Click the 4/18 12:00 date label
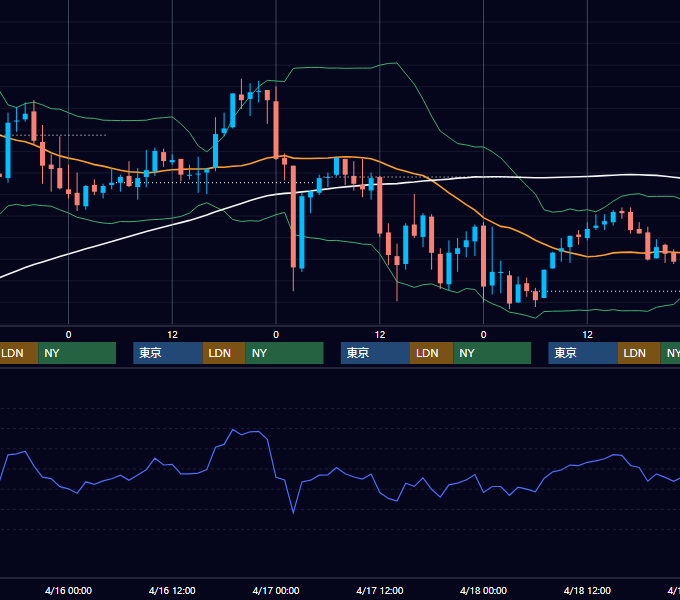680x600 pixels. click(x=587, y=590)
